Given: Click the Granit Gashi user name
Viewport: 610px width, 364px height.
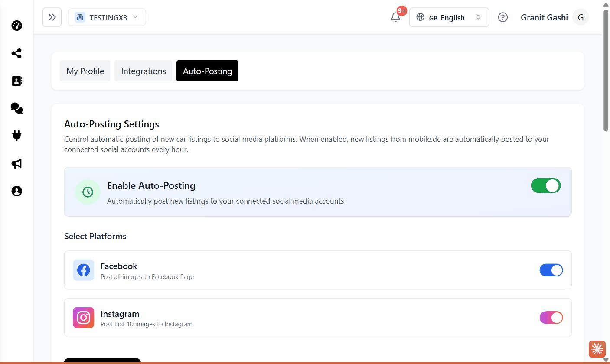Looking at the screenshot, I should (x=544, y=17).
